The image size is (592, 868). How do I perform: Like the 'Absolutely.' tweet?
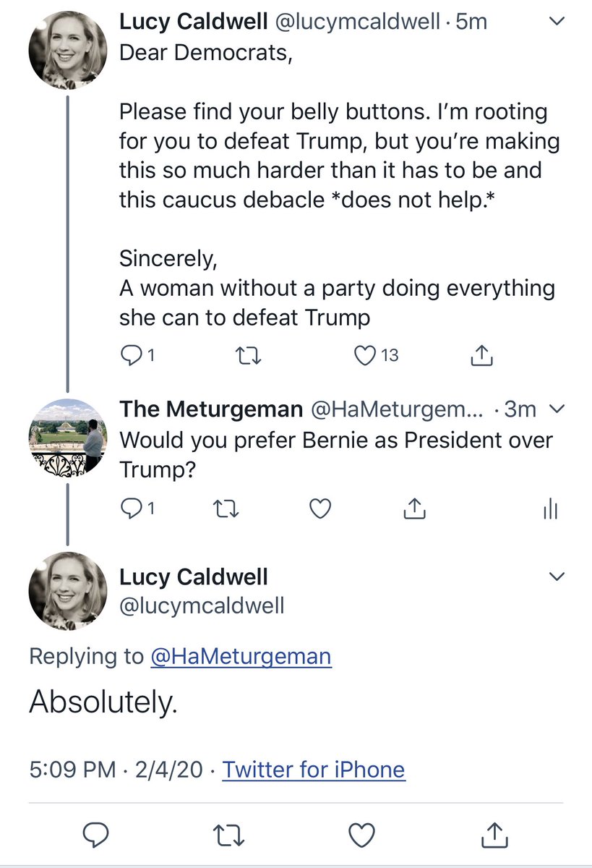click(361, 835)
